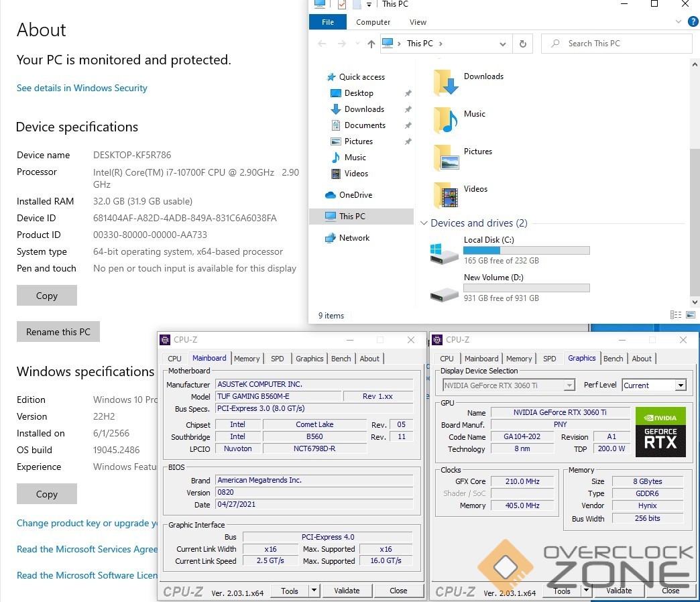Screen dimensions: 700x602
Task: Click the Local Disk (C:) usage bar
Action: (526, 250)
